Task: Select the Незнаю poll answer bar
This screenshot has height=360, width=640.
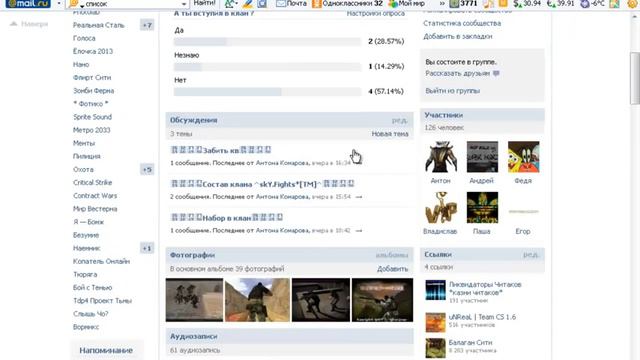Action: tap(267, 67)
